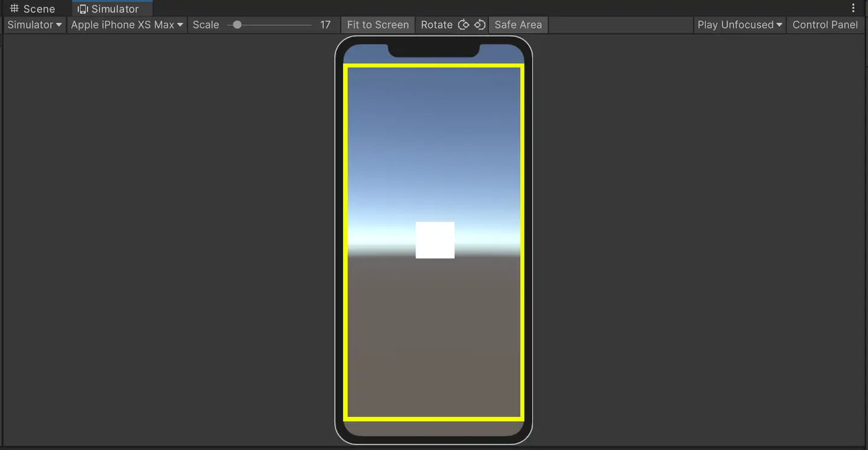Rotate device clockwise icon
The height and width of the screenshot is (450, 868).
point(464,25)
